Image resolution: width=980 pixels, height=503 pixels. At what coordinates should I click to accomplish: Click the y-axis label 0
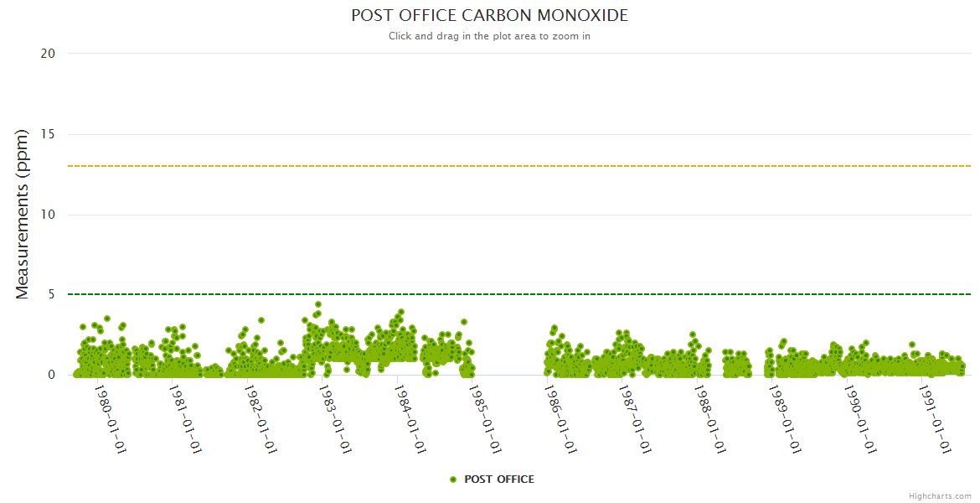(x=51, y=375)
